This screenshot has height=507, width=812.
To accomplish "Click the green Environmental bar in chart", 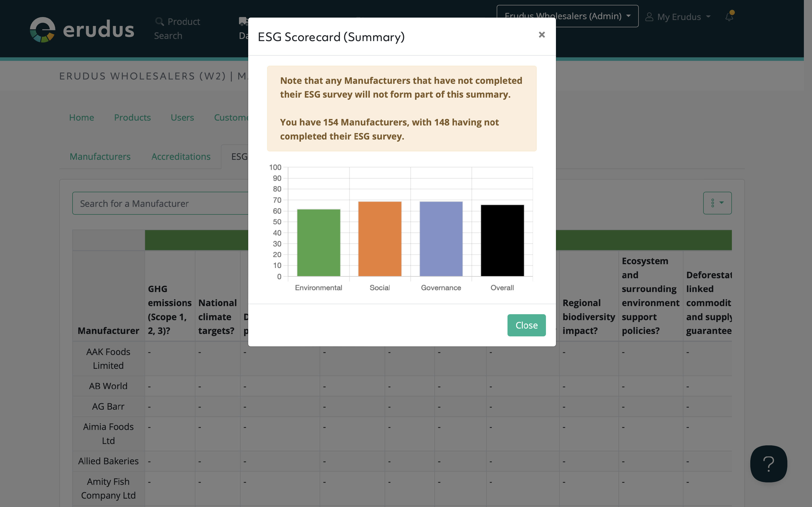I will tap(318, 243).
